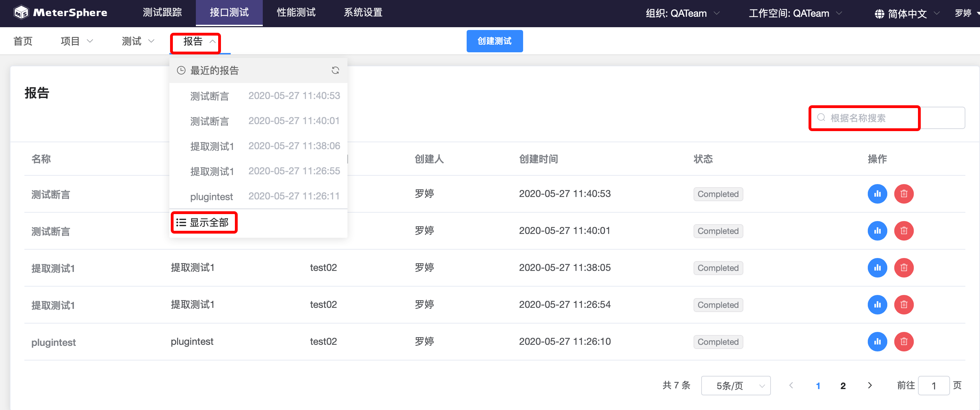Delete the 测试断言 11:40:53 report
The height and width of the screenshot is (410, 980).
(x=904, y=194)
